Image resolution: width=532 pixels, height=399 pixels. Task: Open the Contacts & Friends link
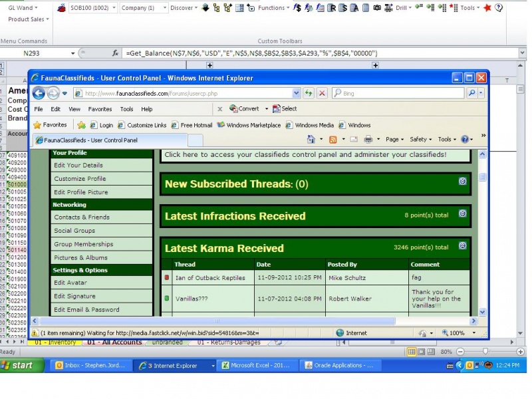82,217
